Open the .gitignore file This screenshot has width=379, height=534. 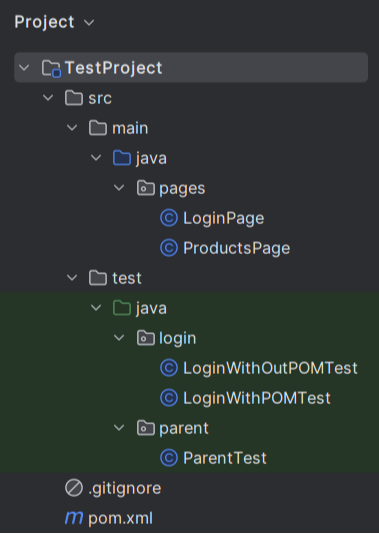tap(125, 489)
